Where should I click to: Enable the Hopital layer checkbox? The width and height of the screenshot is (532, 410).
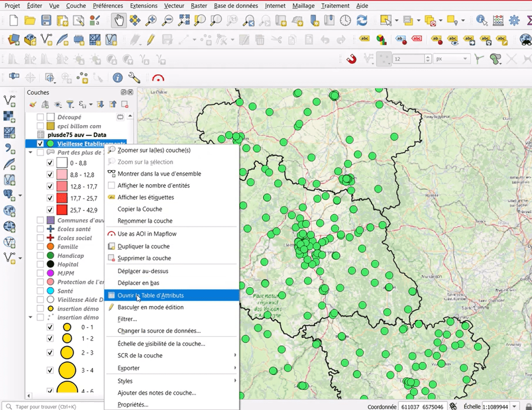(40, 264)
